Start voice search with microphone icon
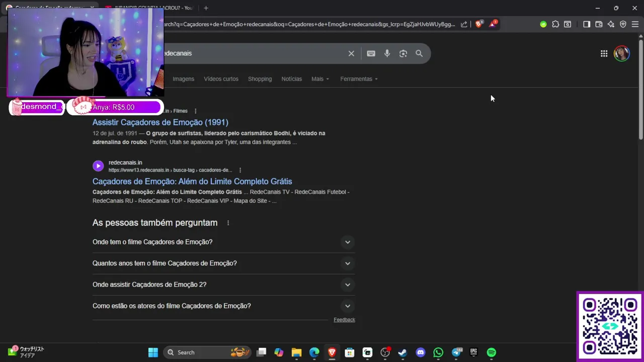Image resolution: width=644 pixels, height=362 pixels. 387,53
